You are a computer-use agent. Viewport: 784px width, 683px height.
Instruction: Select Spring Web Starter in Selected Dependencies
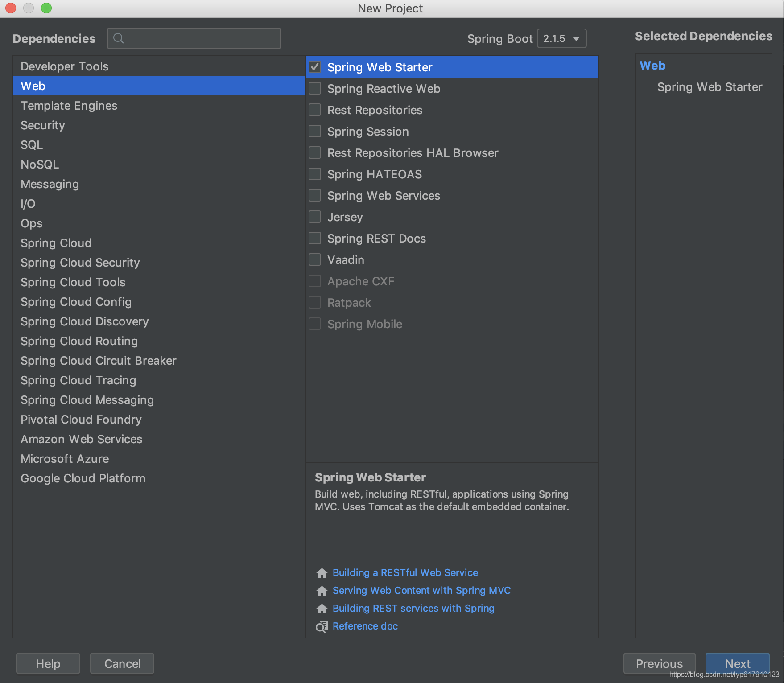(710, 87)
